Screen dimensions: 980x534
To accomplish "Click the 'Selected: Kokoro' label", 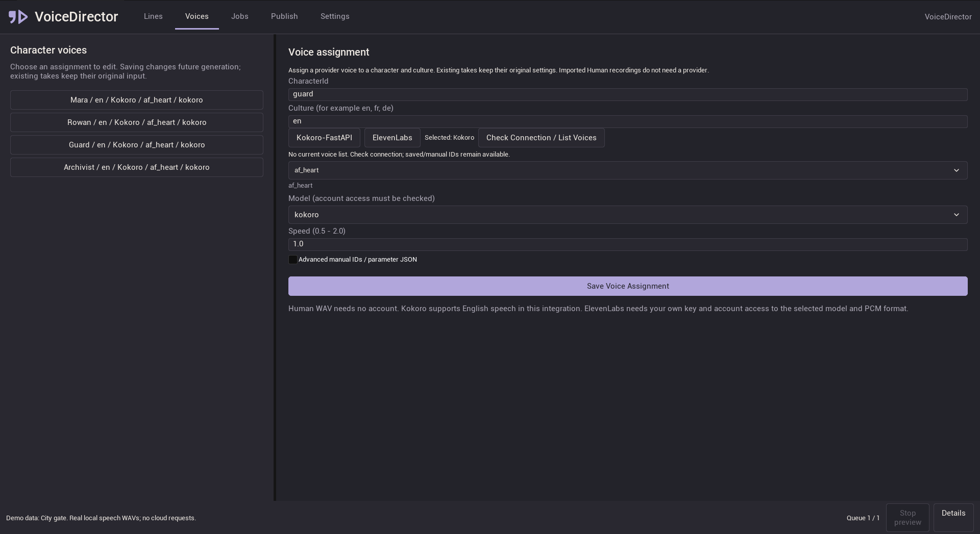I will tap(449, 138).
